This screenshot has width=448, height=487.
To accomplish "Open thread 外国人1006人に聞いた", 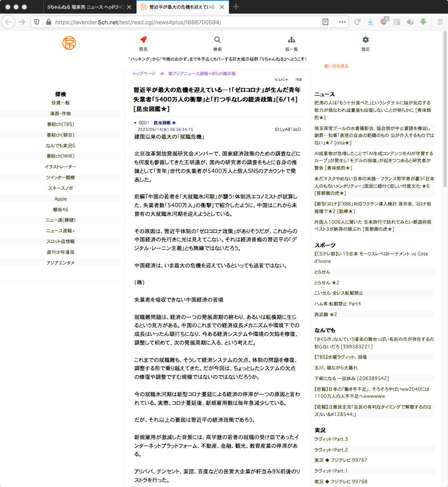I will point(373,225).
